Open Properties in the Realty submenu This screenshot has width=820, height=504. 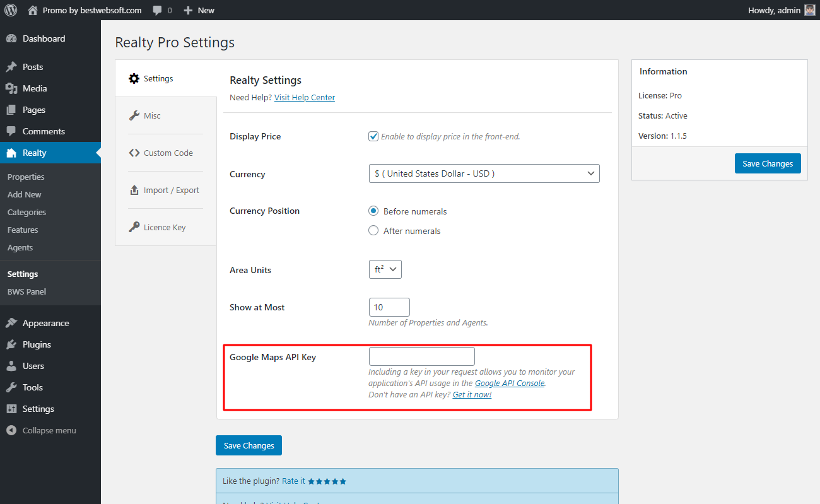click(x=26, y=177)
